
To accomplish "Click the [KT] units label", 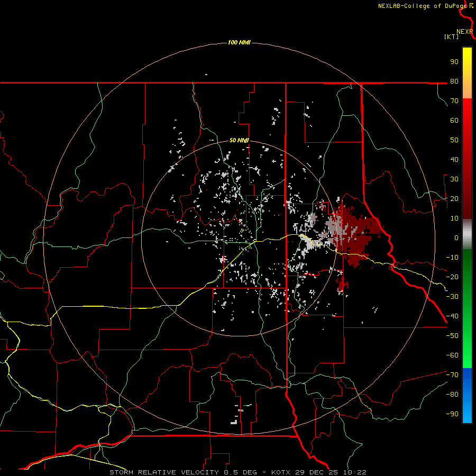I will [451, 36].
